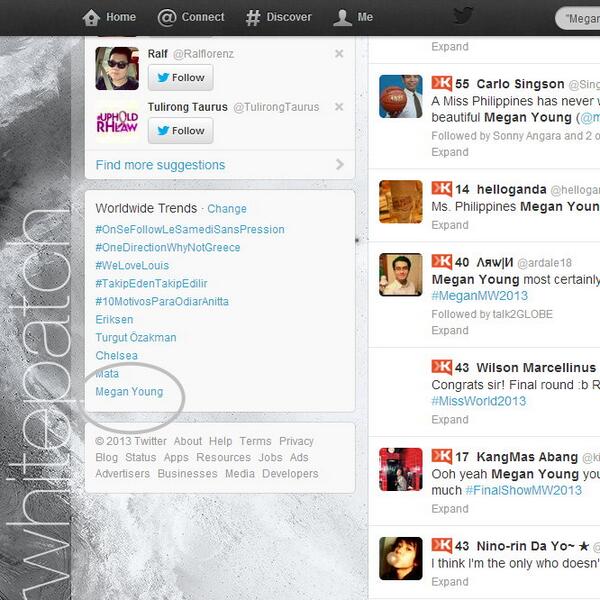600x600 pixels.
Task: Dismiss the Tulirong Taurus suggestion
Action: pos(339,107)
